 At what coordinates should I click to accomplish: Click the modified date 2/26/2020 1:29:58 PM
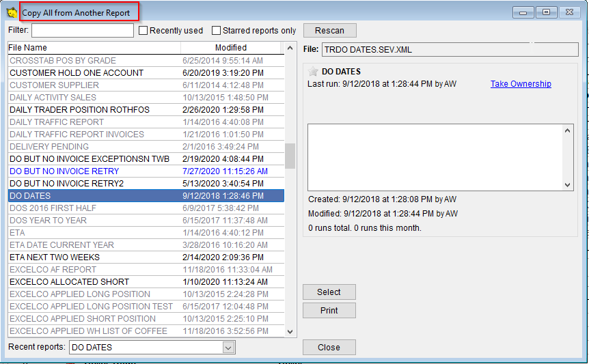click(223, 109)
